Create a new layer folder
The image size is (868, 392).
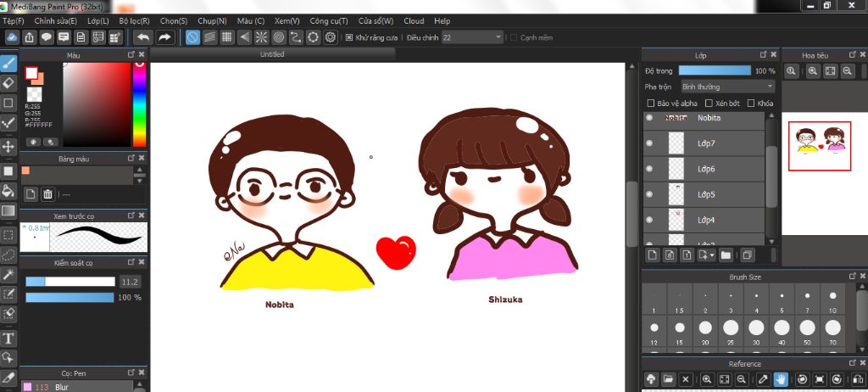[726, 255]
